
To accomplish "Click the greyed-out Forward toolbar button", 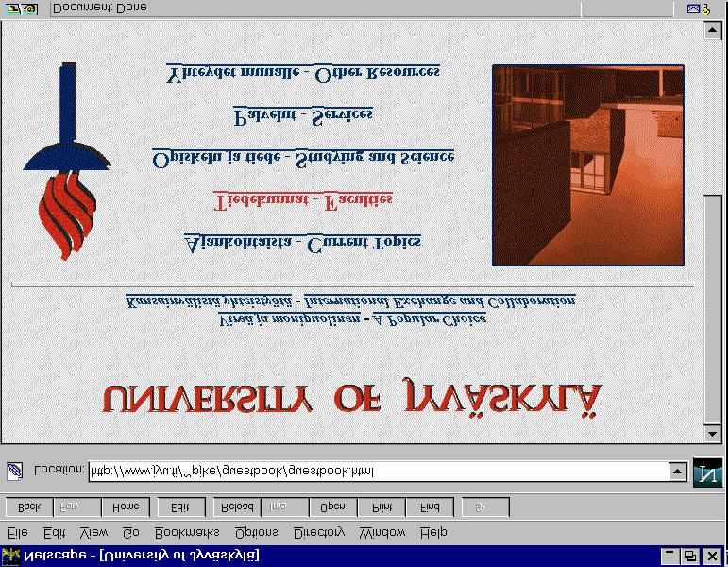I will click(77, 507).
